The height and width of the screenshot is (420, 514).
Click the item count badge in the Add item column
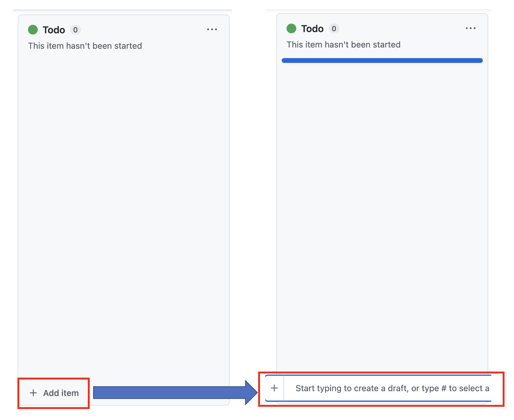pos(75,30)
